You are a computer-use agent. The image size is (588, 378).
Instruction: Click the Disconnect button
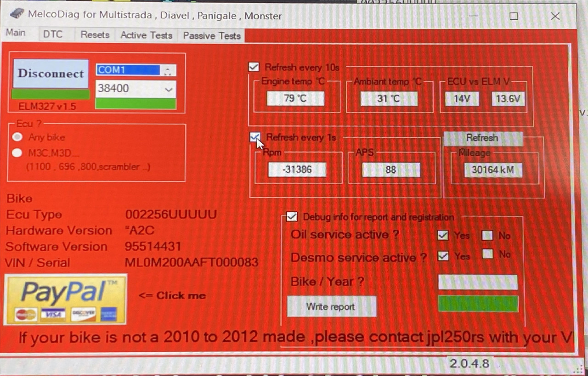pyautogui.click(x=51, y=73)
